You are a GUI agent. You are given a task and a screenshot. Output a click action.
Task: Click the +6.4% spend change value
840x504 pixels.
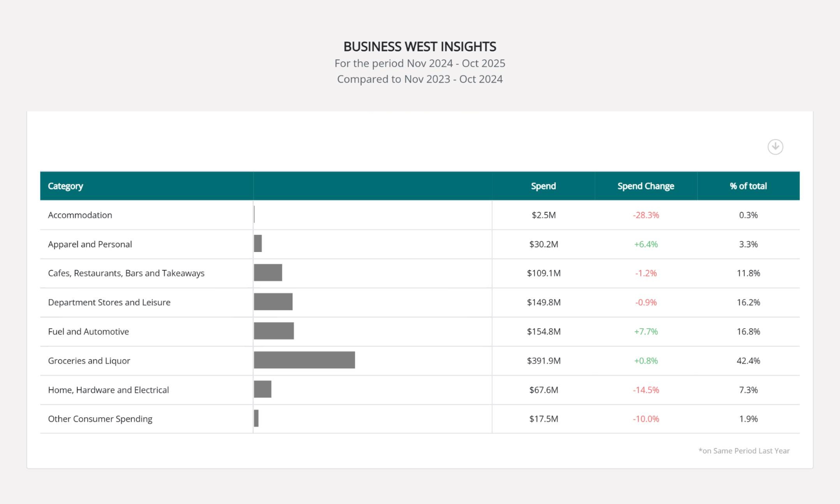[x=646, y=244]
